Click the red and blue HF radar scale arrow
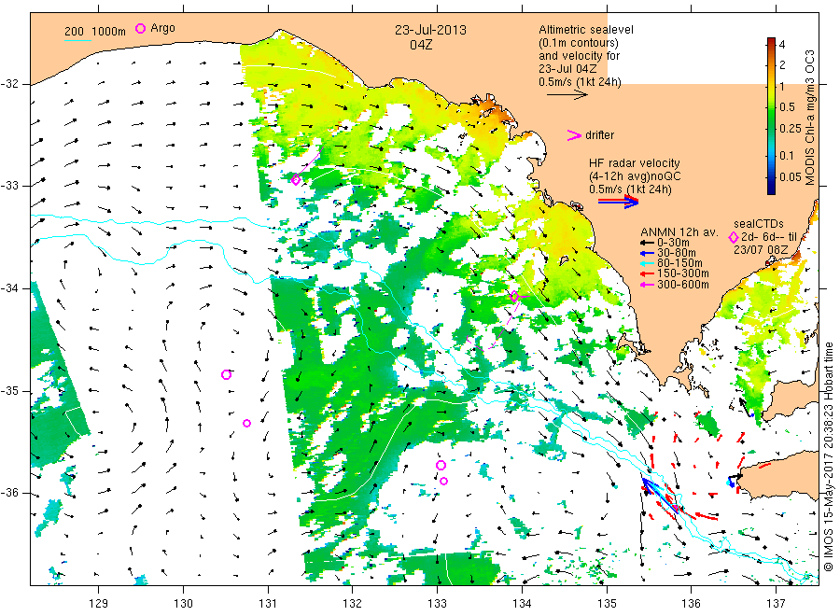The width and height of the screenshot is (840, 616). (x=618, y=202)
